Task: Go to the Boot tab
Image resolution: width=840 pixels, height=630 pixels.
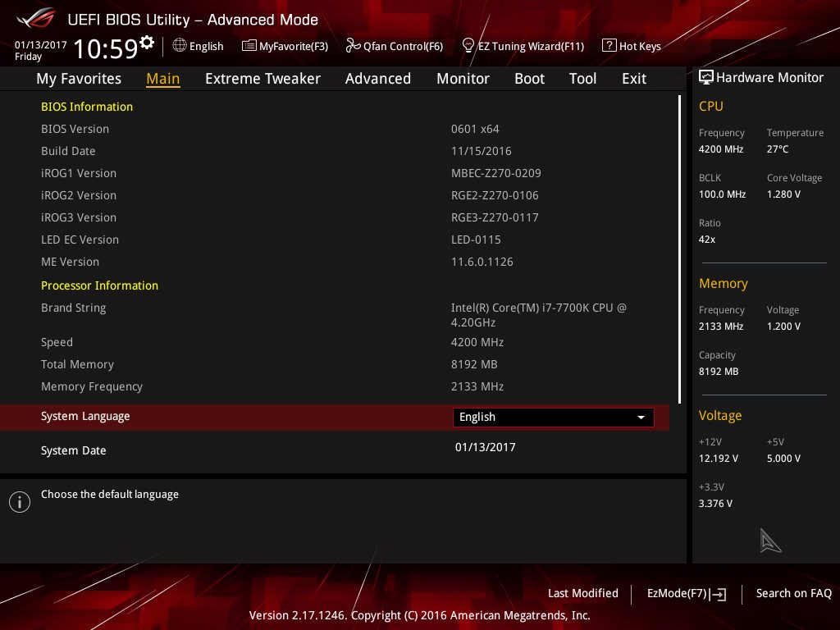Action: click(x=529, y=79)
